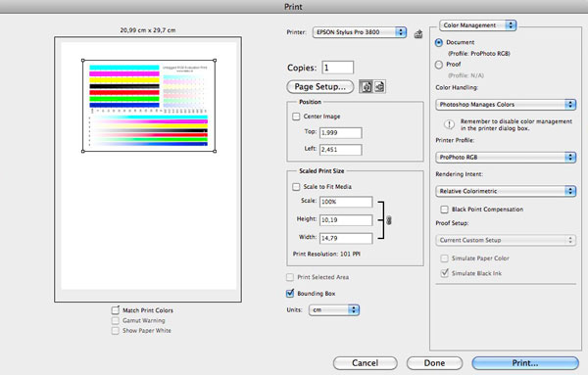Click the Top position field
Image resolution: width=588 pixels, height=375 pixels.
(340, 132)
